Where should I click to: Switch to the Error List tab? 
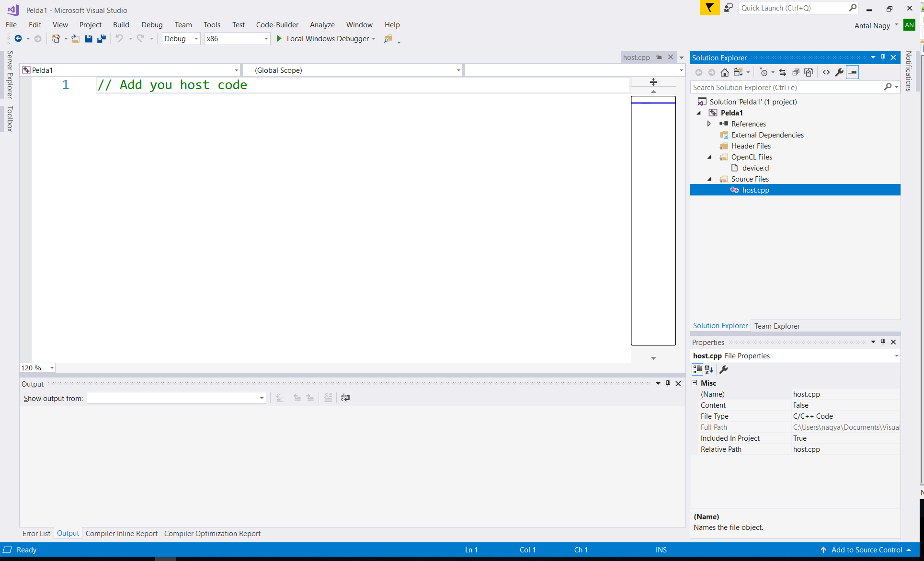36,534
